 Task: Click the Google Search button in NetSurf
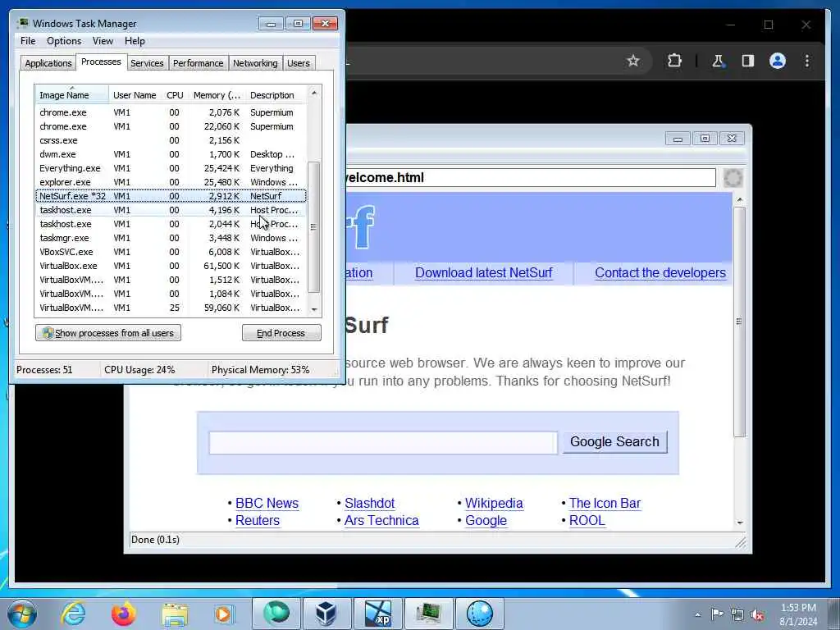click(x=614, y=442)
